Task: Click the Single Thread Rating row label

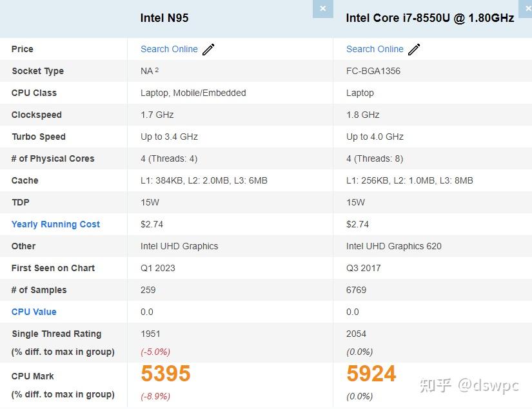Action: 56,334
